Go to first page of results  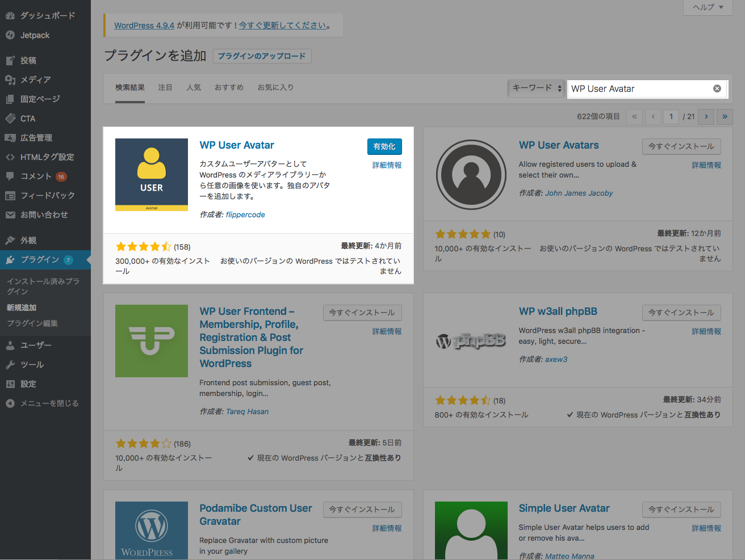pyautogui.click(x=634, y=116)
